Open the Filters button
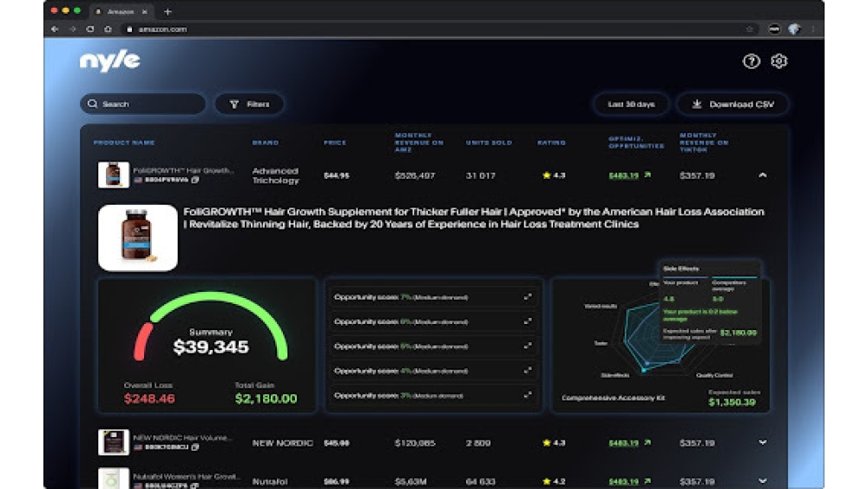The height and width of the screenshot is (489, 868). (x=249, y=103)
